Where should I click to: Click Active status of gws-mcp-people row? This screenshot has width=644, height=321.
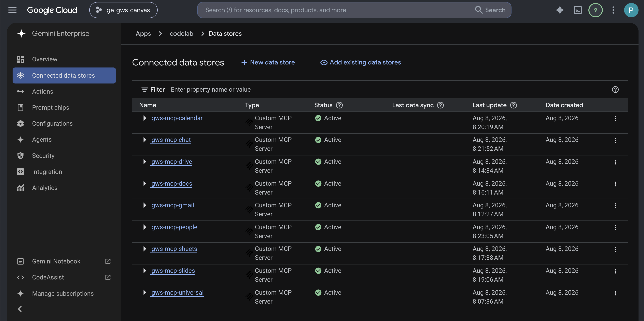click(328, 227)
